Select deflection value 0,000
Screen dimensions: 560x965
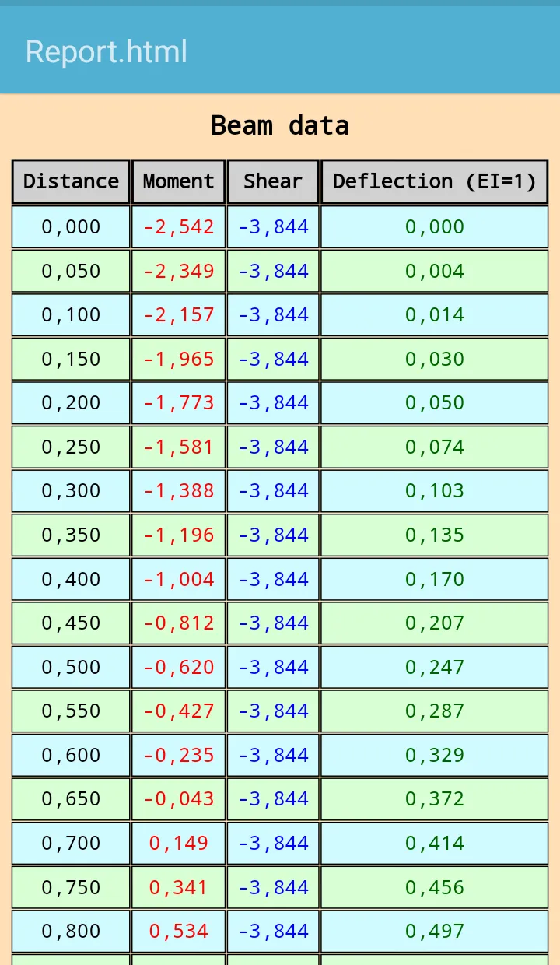click(435, 227)
